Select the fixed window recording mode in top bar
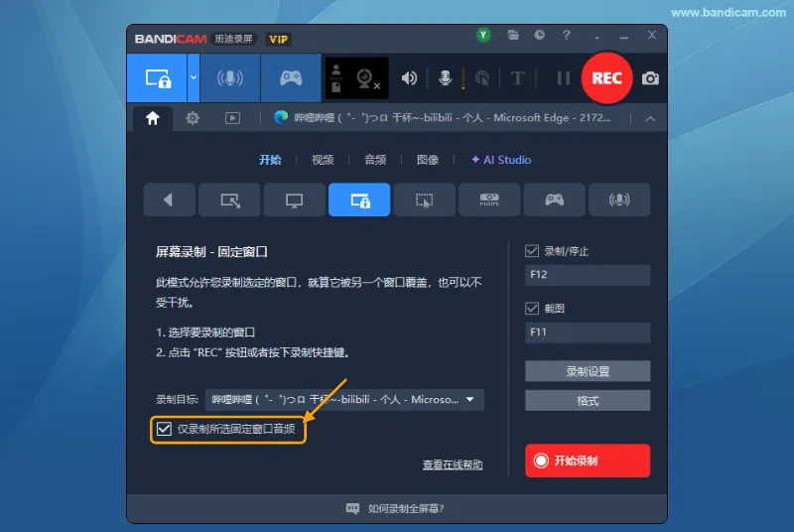This screenshot has width=794, height=532. 157,78
